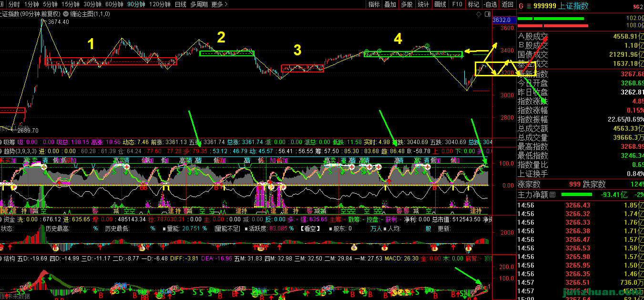Open the 资金 indicator panel arrow icon
This screenshot has width=644, height=300.
pyautogui.click(x=1, y=219)
